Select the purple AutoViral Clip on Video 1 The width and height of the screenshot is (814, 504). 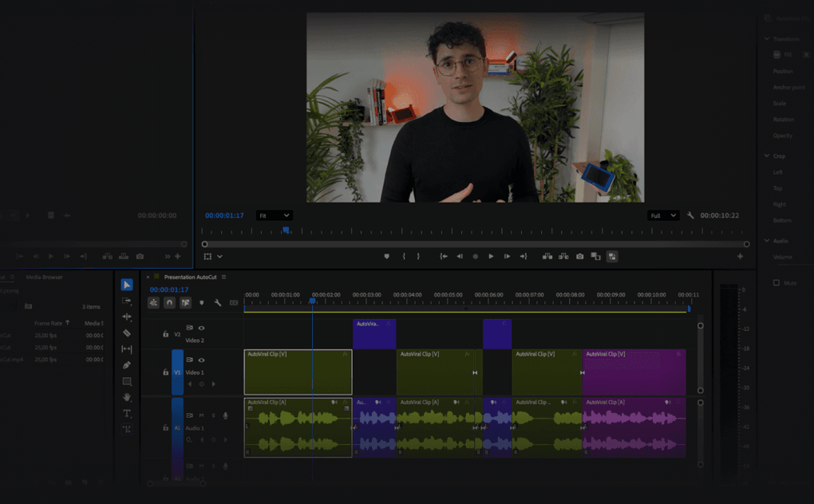point(634,372)
